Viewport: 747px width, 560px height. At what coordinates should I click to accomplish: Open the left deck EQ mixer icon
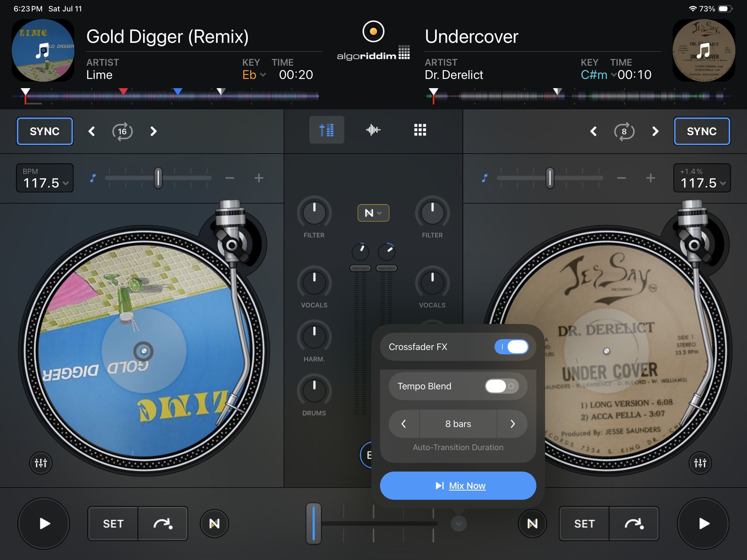[x=41, y=463]
